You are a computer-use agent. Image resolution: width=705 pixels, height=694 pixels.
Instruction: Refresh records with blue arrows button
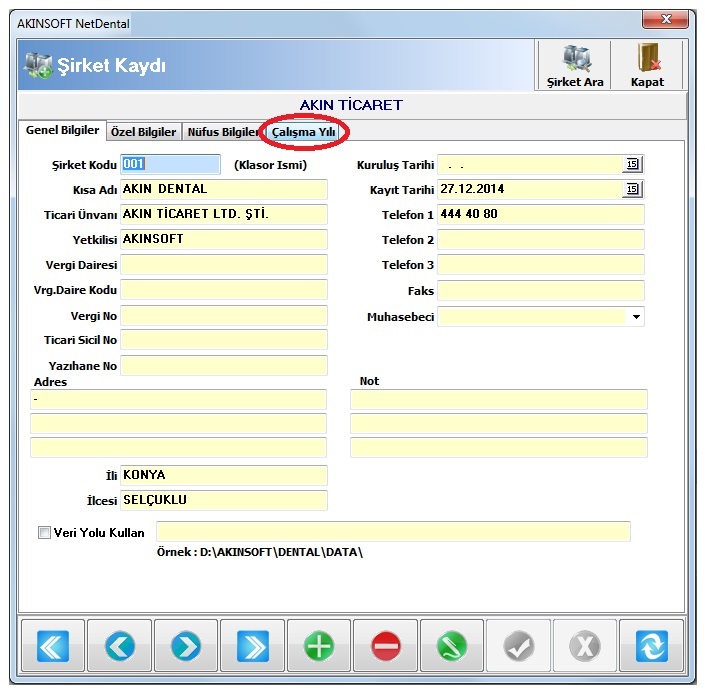point(651,646)
